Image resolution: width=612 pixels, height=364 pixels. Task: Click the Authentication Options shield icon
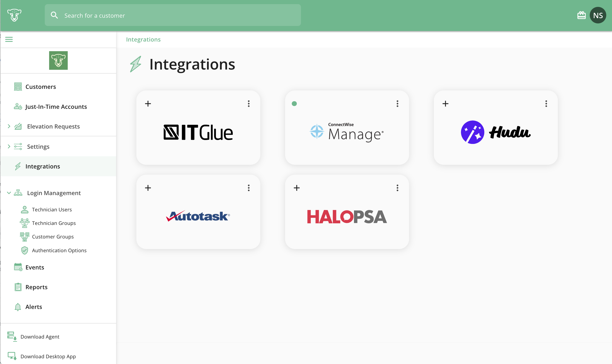(25, 250)
